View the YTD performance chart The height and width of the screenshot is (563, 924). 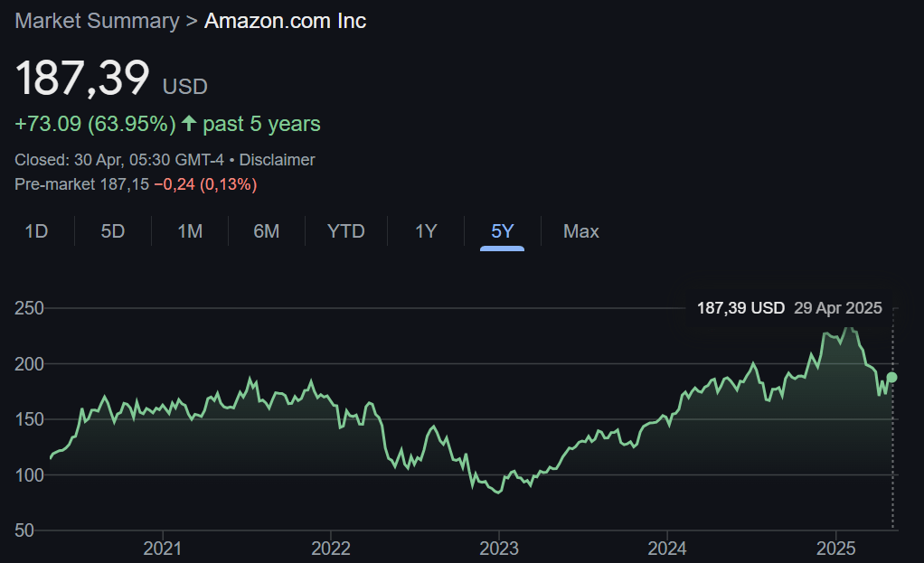point(344,231)
